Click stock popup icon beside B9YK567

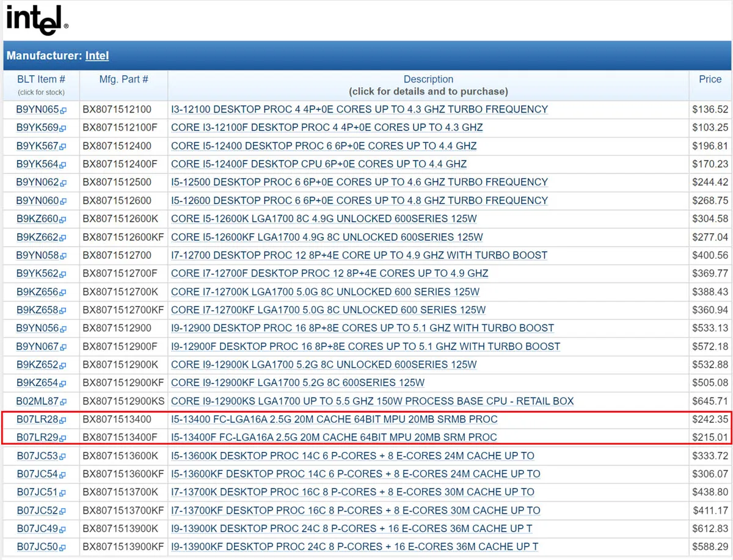(63, 147)
